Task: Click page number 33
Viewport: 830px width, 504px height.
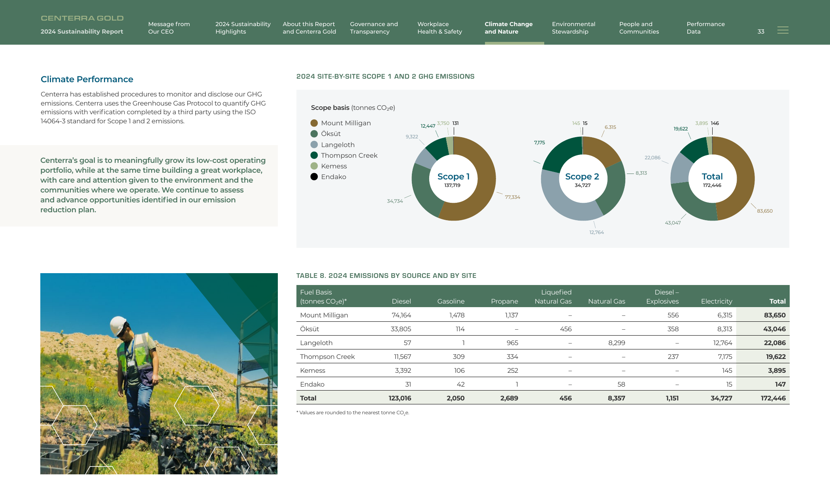Action: coord(761,32)
